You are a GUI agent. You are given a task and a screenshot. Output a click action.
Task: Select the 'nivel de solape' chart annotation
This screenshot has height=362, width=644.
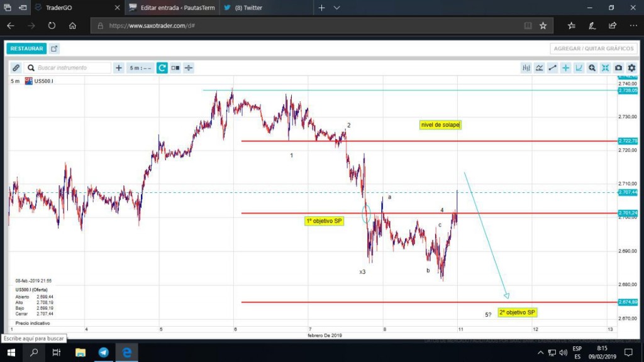point(440,125)
